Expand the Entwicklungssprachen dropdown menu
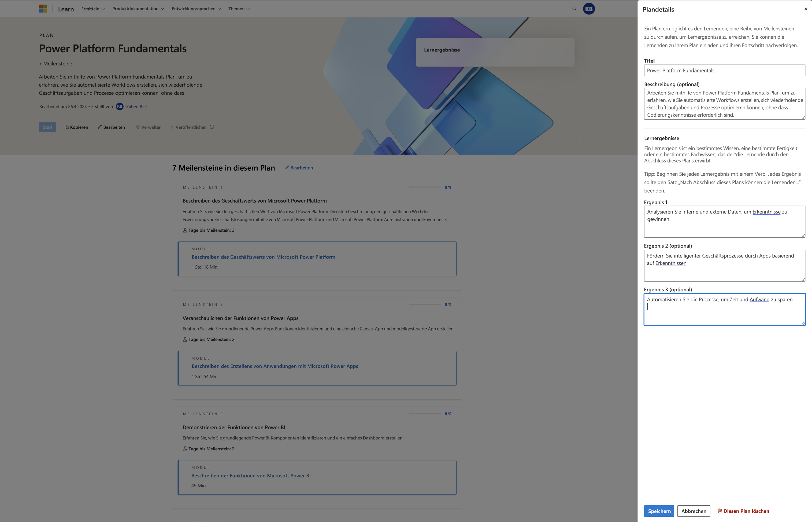The image size is (812, 522). pyautogui.click(x=195, y=8)
